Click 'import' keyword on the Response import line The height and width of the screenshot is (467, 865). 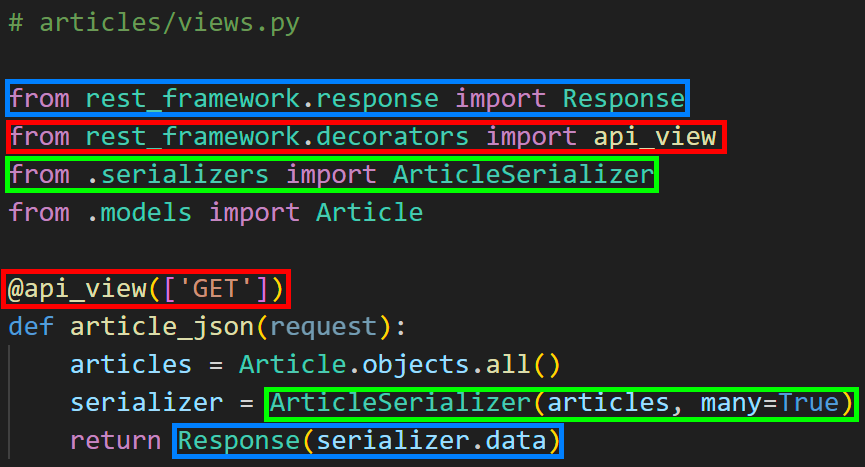[x=500, y=99]
